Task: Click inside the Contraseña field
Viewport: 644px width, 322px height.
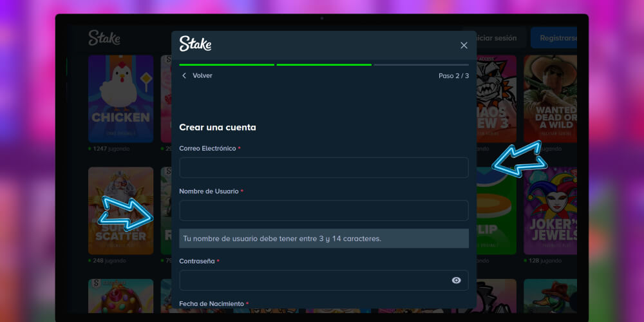Action: click(x=316, y=280)
